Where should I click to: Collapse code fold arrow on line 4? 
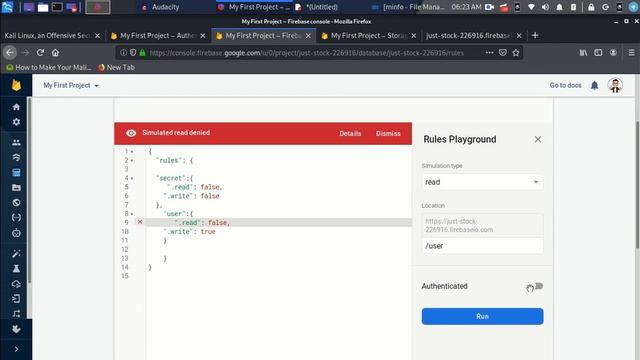[x=132, y=178]
